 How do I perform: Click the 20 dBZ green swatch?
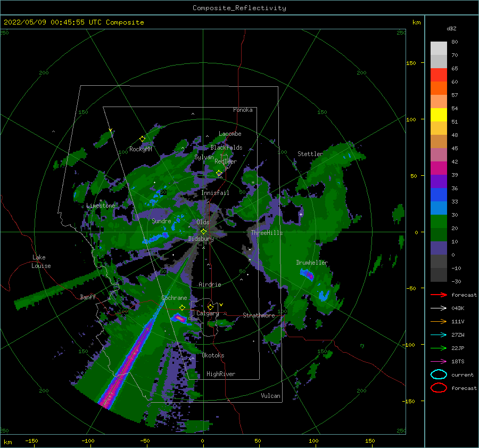click(439, 234)
